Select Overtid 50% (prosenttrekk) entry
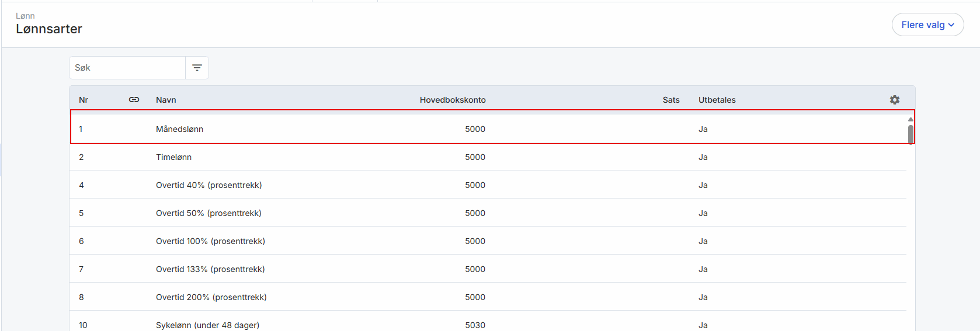The height and width of the screenshot is (331, 980). [x=208, y=213]
